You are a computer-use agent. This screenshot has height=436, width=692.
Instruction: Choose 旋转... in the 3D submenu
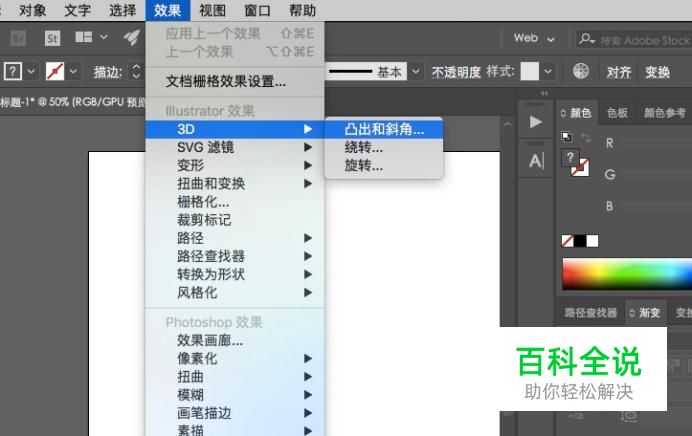coord(384,166)
